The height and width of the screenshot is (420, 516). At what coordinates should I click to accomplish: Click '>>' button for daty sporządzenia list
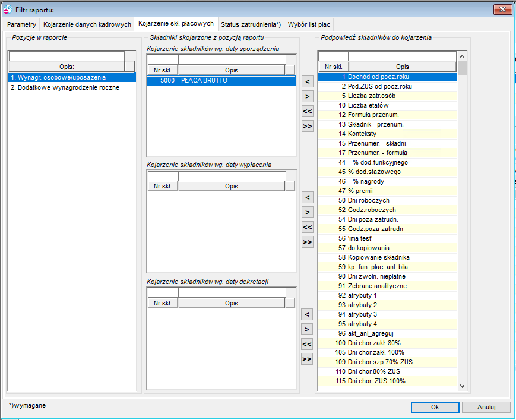click(x=308, y=126)
